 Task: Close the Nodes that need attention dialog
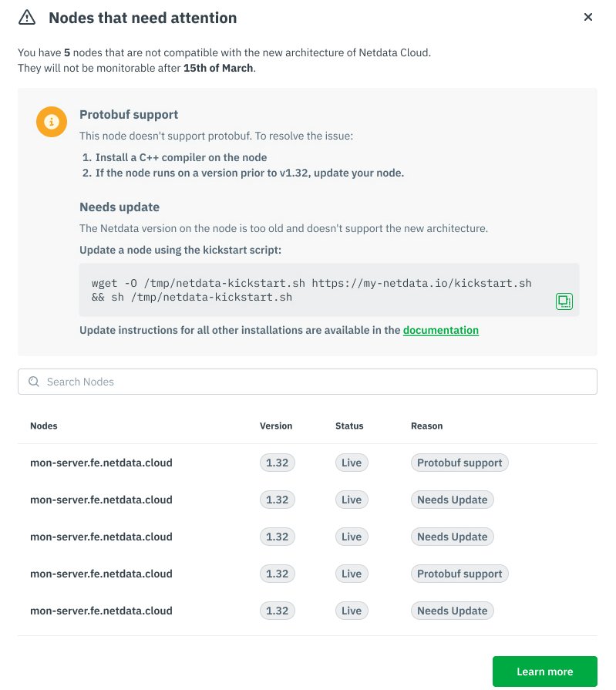point(588,17)
